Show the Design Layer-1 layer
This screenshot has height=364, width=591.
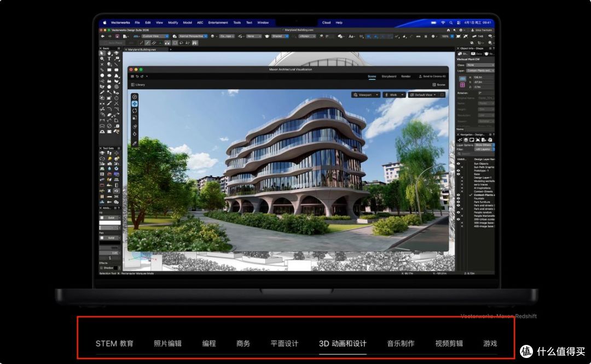click(x=462, y=178)
